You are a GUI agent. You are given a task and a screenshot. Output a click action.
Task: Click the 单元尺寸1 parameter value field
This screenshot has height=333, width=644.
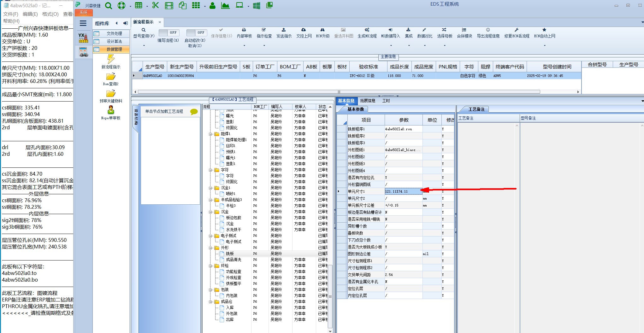click(x=403, y=191)
